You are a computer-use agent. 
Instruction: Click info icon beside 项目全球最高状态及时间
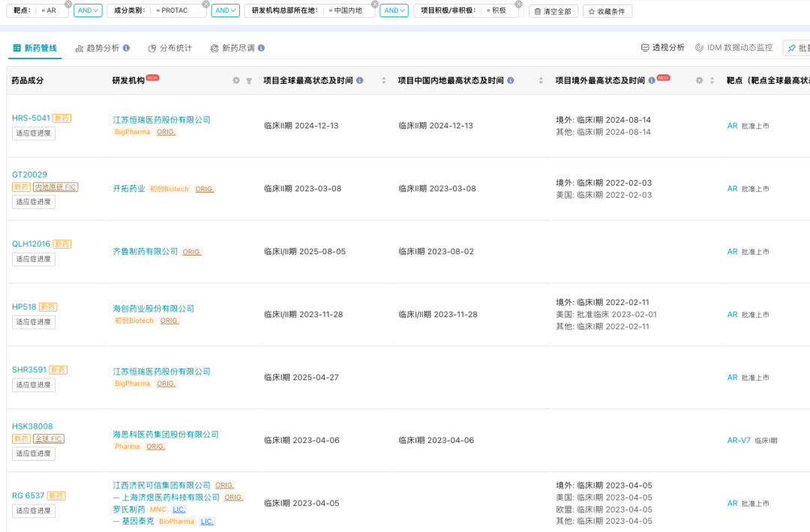(360, 80)
